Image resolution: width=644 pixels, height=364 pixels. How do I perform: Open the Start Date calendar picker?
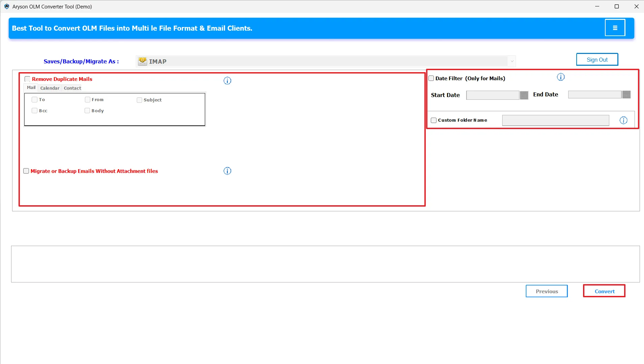tap(524, 95)
